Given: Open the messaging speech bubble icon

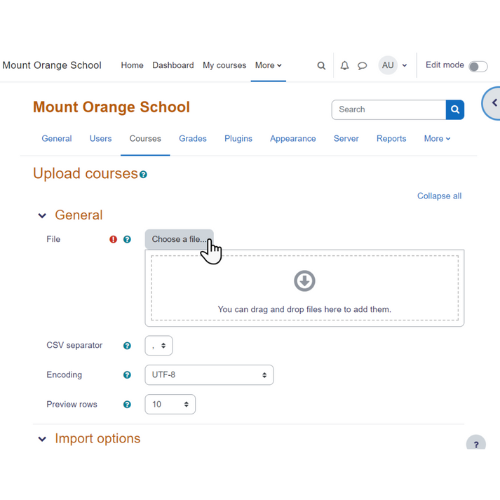Looking at the screenshot, I should 362,66.
